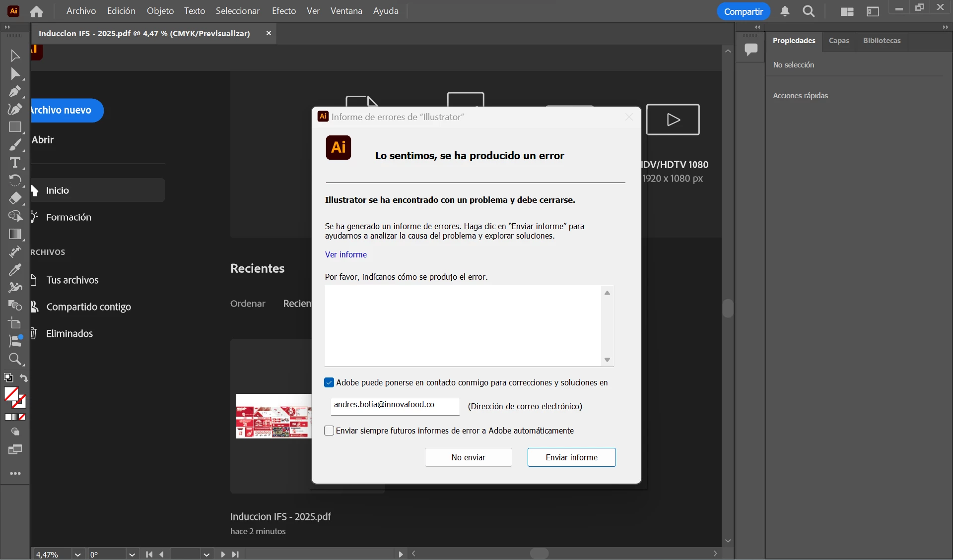Select the Gradient tool
953x560 pixels.
[15, 234]
